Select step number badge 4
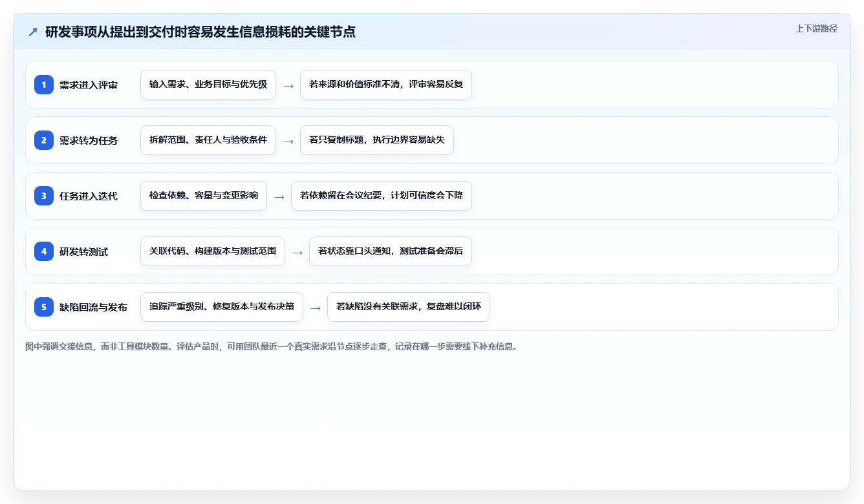 click(44, 251)
